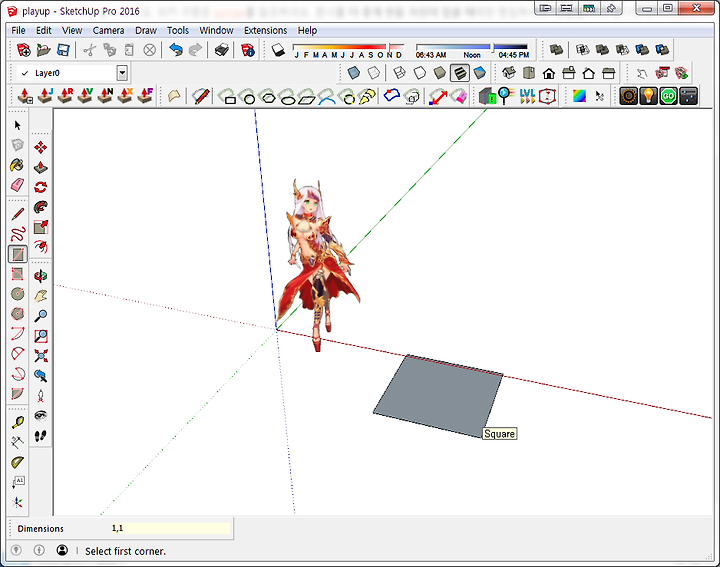Click the green GO extension icon
The image size is (720, 567).
click(669, 96)
